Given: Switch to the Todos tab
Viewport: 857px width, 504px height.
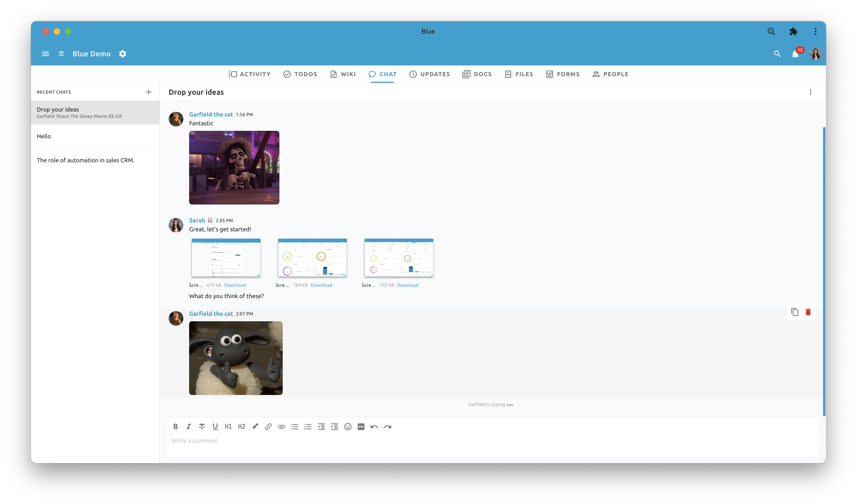Looking at the screenshot, I should tap(300, 74).
